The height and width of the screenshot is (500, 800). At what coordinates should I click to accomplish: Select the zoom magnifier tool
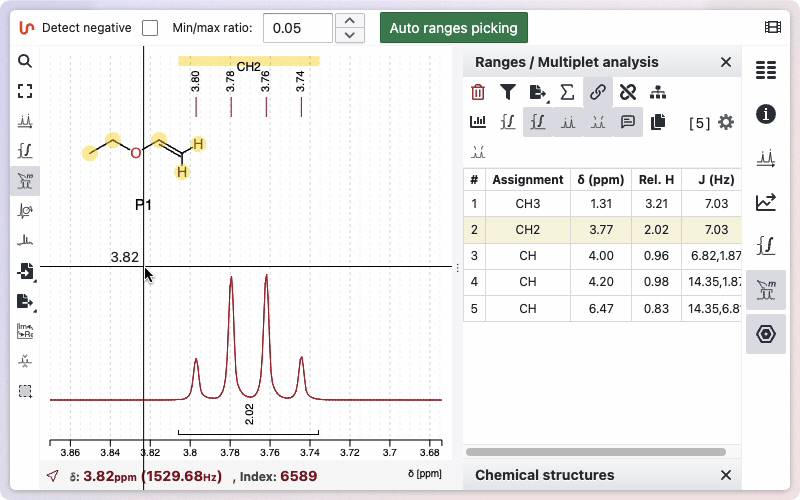coord(25,61)
